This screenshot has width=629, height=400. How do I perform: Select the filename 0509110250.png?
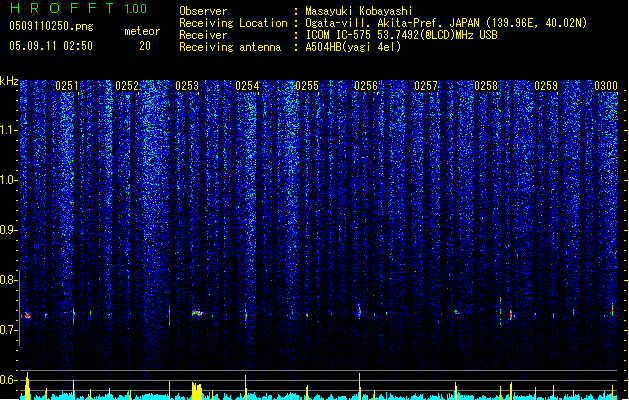[x=51, y=26]
